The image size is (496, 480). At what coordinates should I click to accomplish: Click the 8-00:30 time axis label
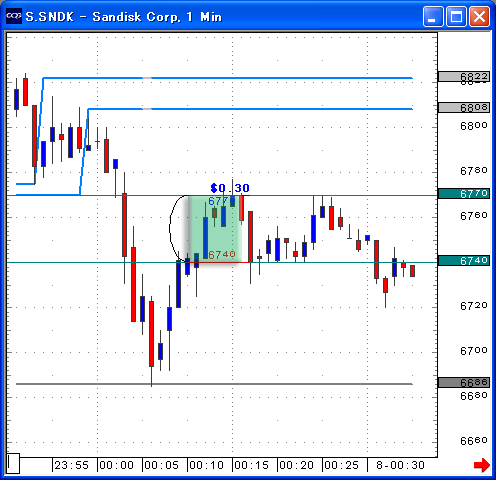pyautogui.click(x=400, y=465)
